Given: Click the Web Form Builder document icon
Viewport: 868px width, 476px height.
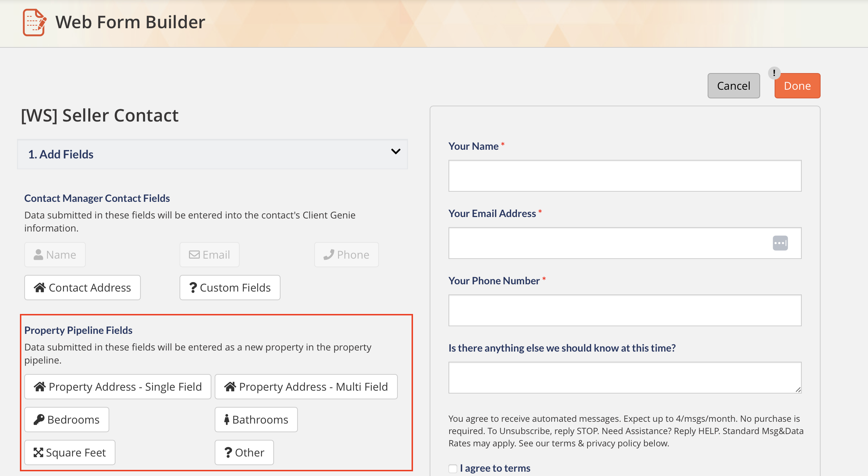Looking at the screenshot, I should tap(34, 22).
